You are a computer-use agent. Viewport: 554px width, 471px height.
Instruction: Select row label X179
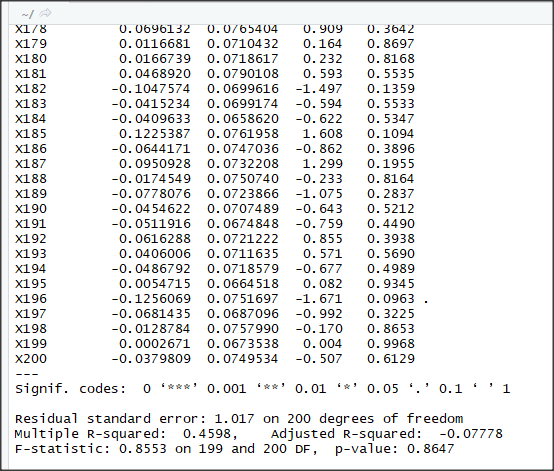(x=31, y=44)
